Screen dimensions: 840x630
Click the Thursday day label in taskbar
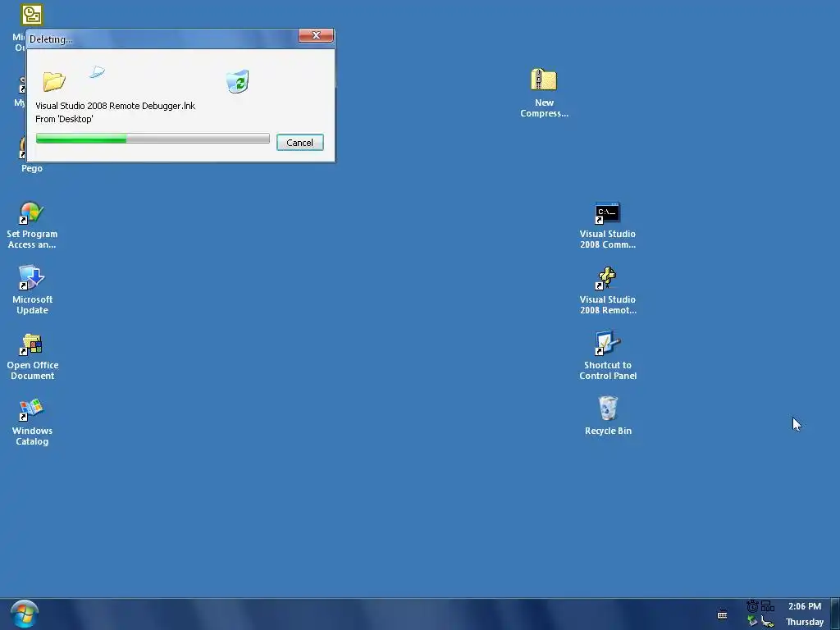805,622
